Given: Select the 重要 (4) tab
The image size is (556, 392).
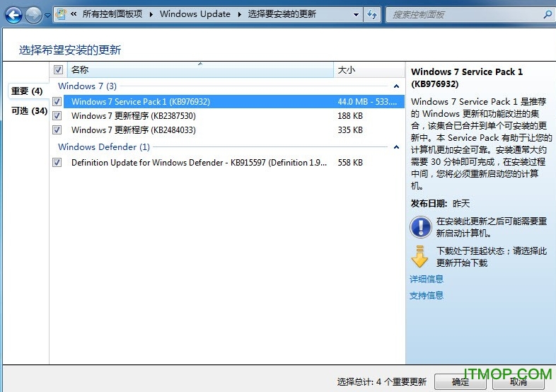Looking at the screenshot, I should pyautogui.click(x=27, y=91).
